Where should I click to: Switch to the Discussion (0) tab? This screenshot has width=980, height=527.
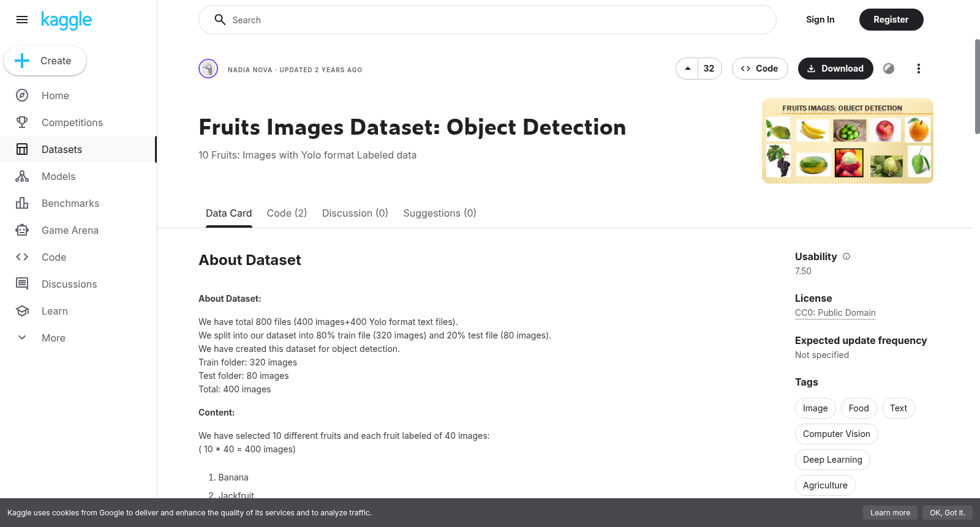click(x=355, y=213)
